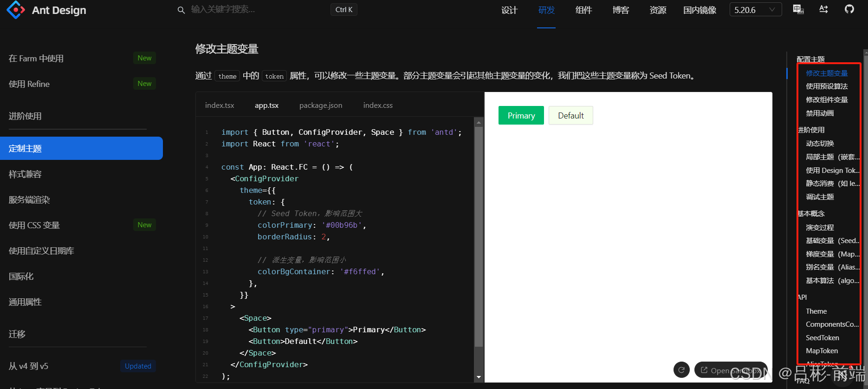The height and width of the screenshot is (389, 868).
Task: Focus the keyword search input field
Action: click(x=258, y=10)
